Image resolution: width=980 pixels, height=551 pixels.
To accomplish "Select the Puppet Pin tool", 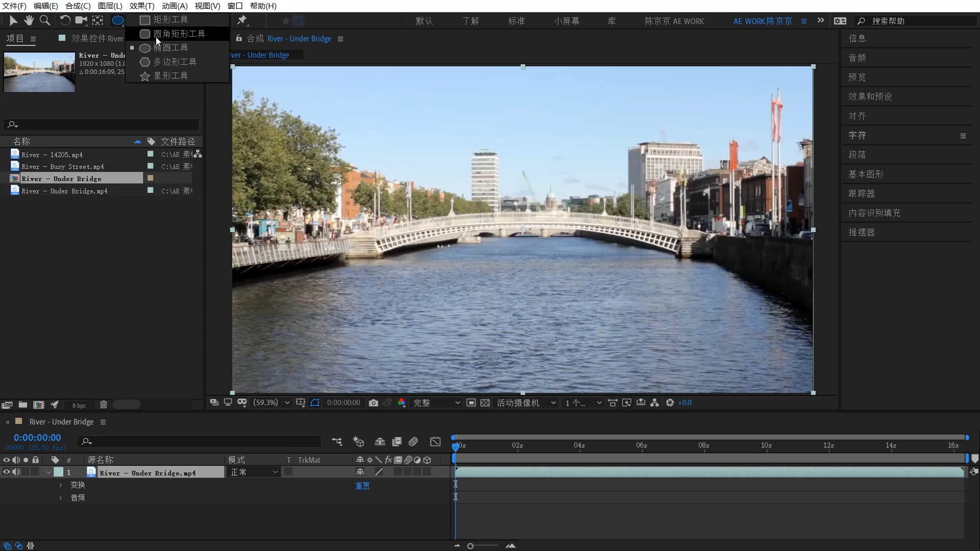I will (x=242, y=20).
